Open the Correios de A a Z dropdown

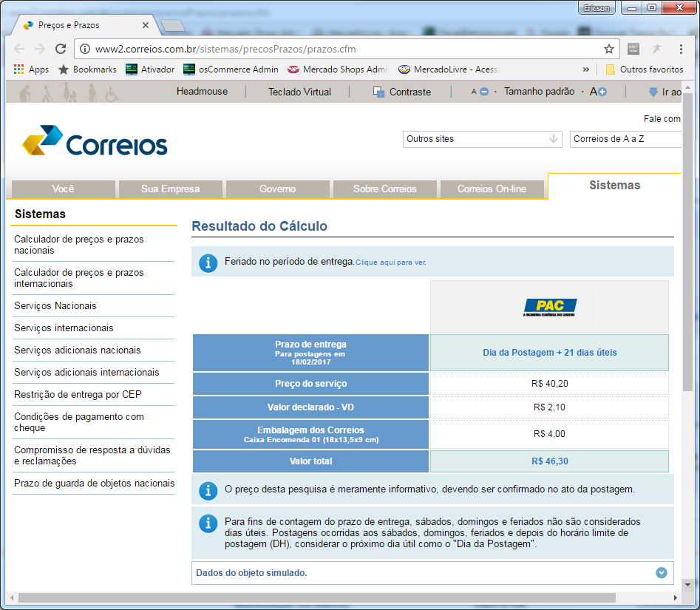click(x=625, y=139)
